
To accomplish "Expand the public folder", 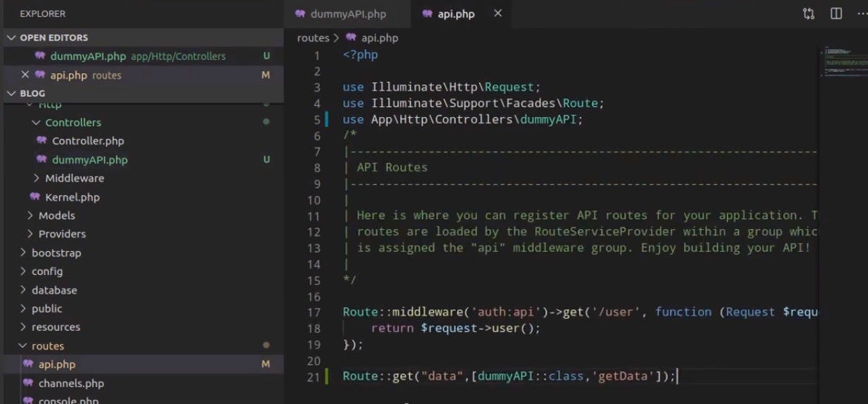I will [x=142, y=309].
